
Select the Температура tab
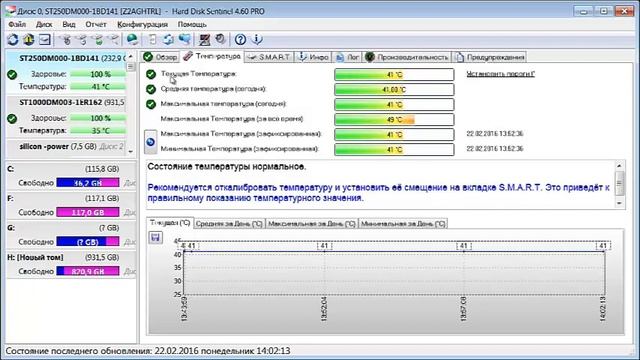point(212,56)
